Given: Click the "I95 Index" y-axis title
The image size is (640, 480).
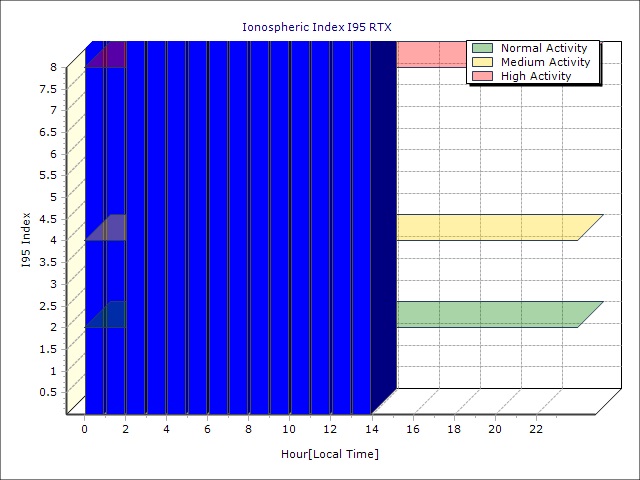Looking at the screenshot, I should (26, 240).
